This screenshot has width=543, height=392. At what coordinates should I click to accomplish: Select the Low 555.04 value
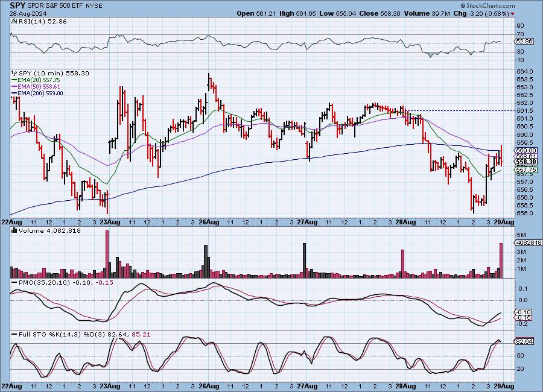tap(338, 13)
